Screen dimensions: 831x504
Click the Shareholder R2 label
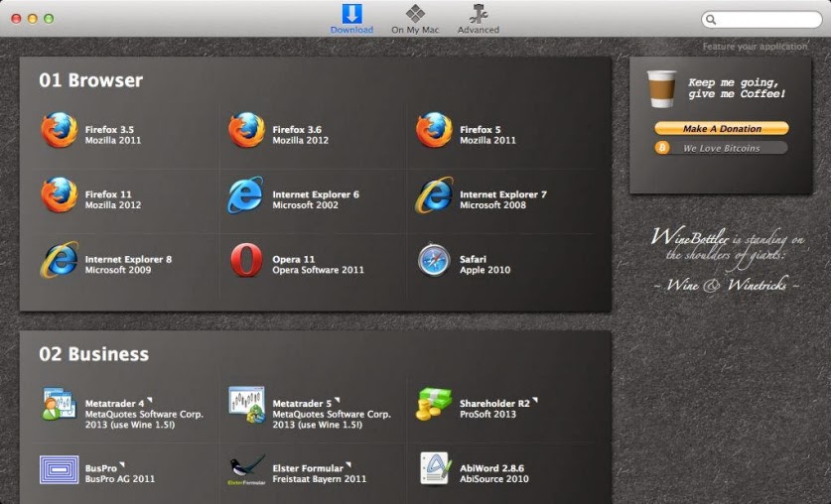pyautogui.click(x=494, y=404)
